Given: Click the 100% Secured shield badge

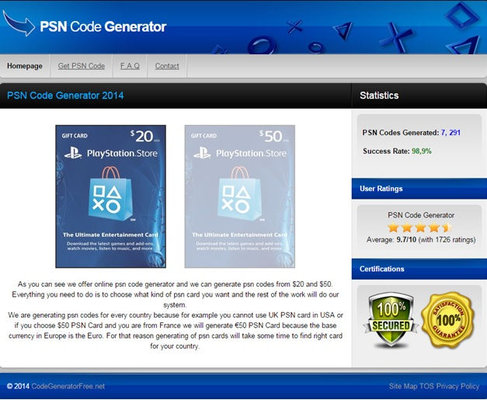Looking at the screenshot, I should point(390,319).
